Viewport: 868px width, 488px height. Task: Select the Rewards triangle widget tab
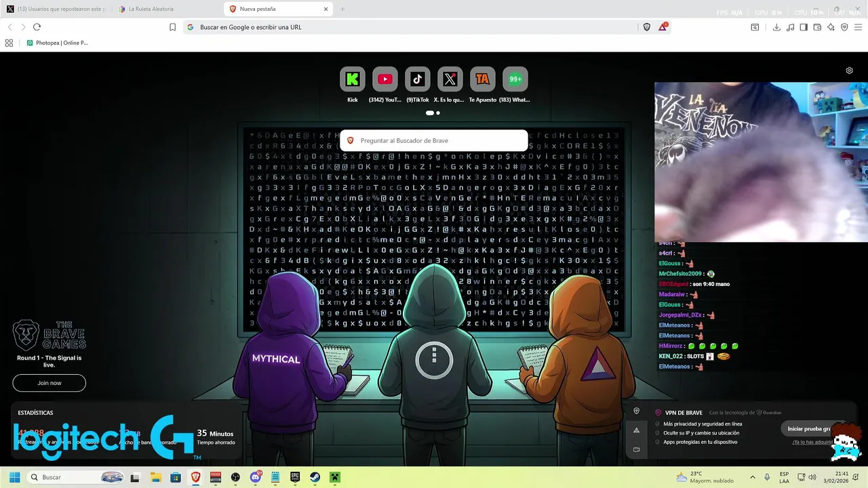coord(636,430)
